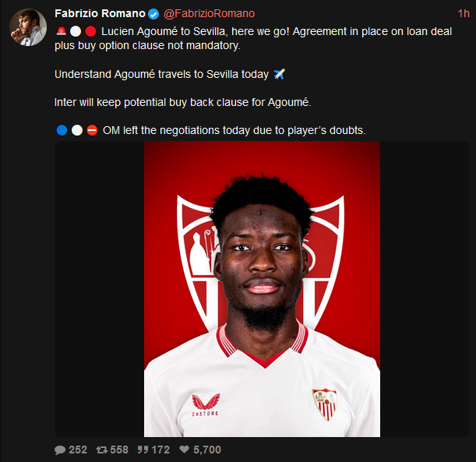Click the red siren emoji
476x462 pixels.
pos(61,31)
